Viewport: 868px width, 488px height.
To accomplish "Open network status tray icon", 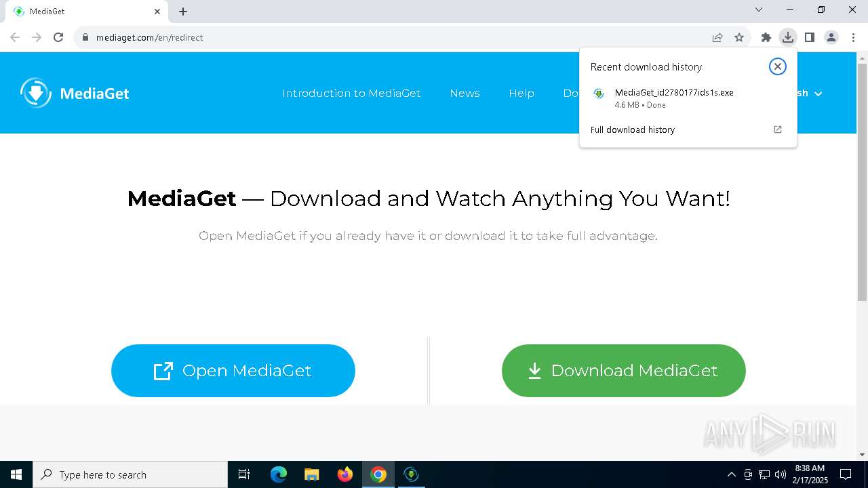I will click(x=764, y=474).
